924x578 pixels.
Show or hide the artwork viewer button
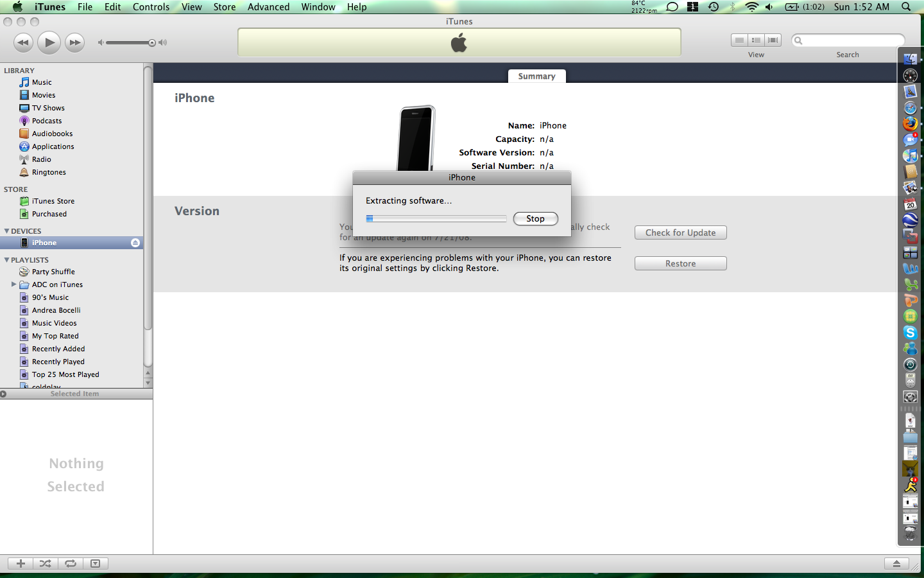click(x=95, y=563)
